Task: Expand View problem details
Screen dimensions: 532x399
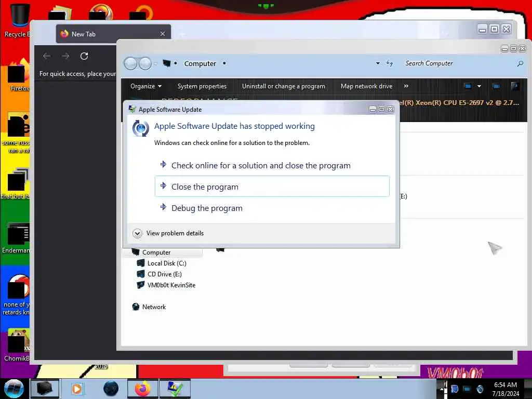Action: [x=168, y=233]
